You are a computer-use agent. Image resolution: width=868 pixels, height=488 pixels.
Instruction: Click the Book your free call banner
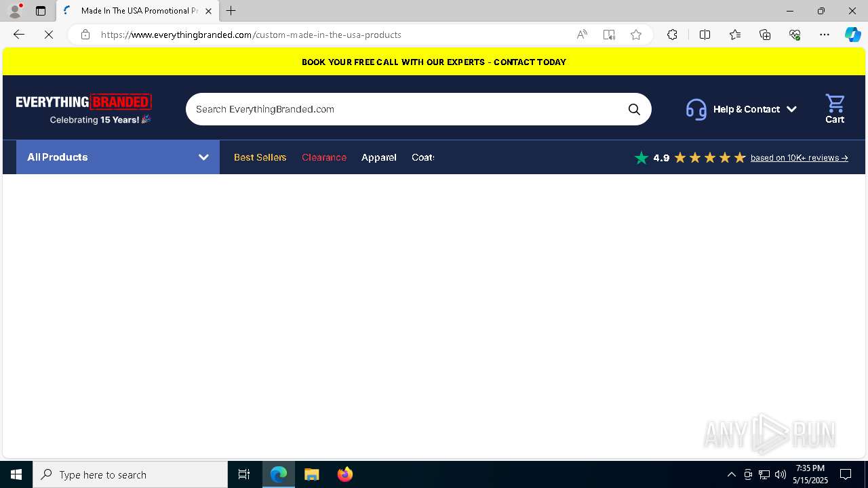(434, 62)
